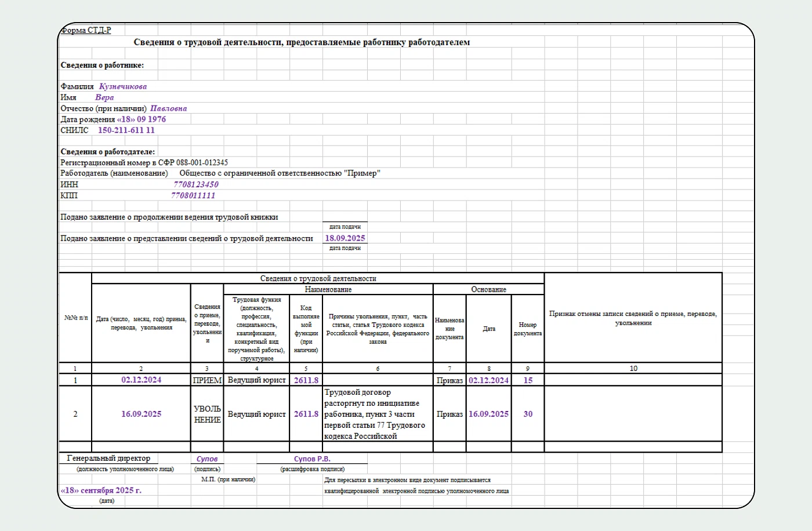The width and height of the screenshot is (812, 531).
Task: Click the form title 'Сведения о трудовой деятельности, предоставляемые работнику работодателем'
Action: [x=302, y=42]
